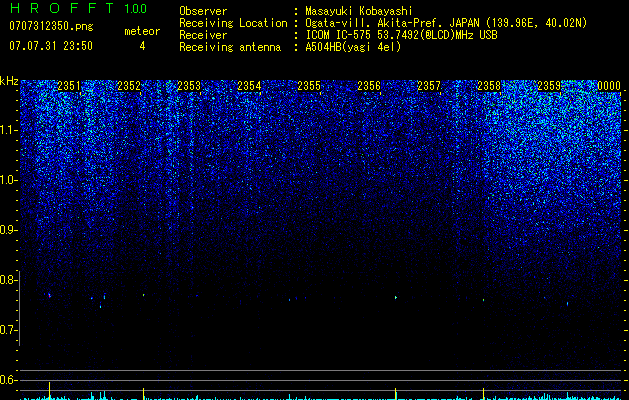Viewport: 629px width, 400px height.
Task: Click time marker 2351
Action: 69,86
